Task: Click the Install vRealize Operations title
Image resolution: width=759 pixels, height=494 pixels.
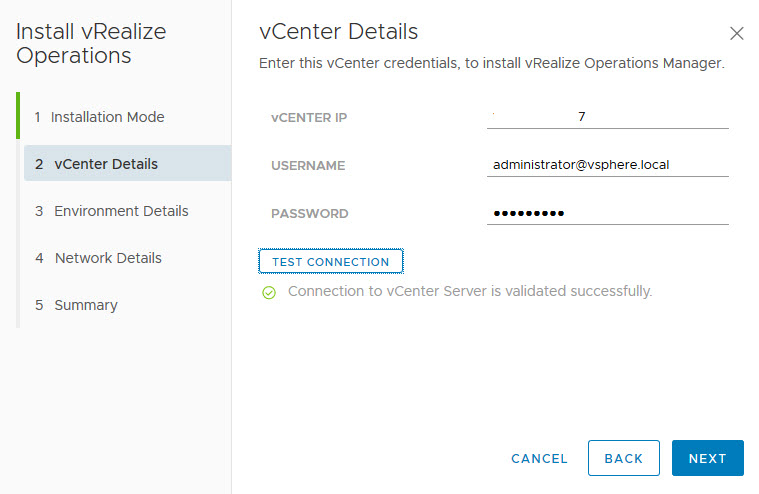Action: (x=91, y=44)
